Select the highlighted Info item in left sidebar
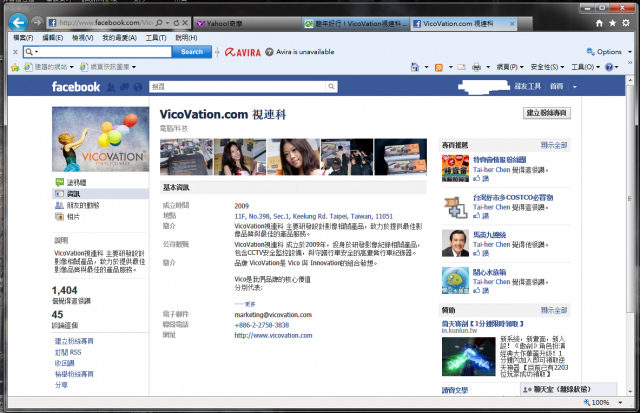 pos(100,193)
